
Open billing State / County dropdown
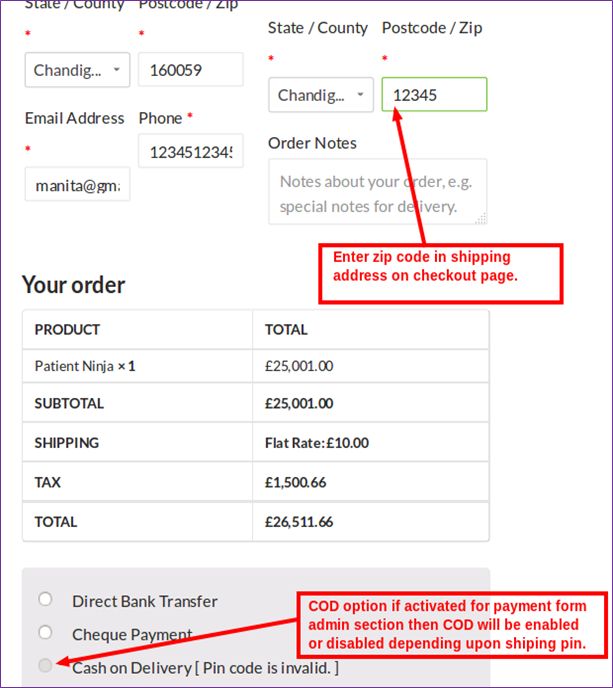click(77, 70)
